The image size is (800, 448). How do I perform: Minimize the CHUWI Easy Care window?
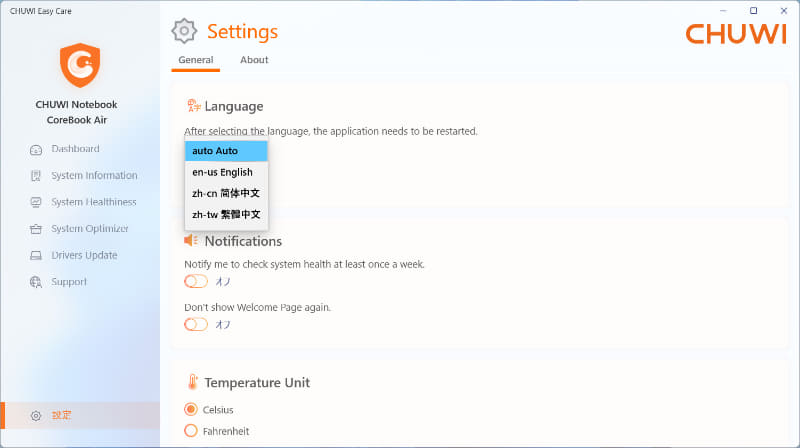click(723, 11)
